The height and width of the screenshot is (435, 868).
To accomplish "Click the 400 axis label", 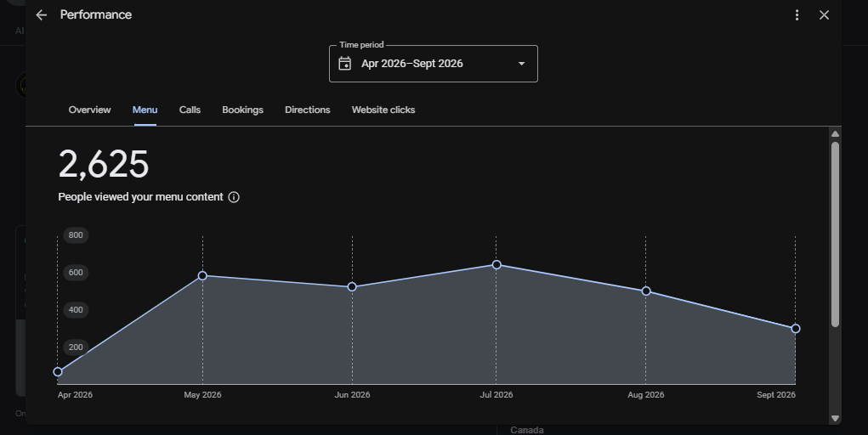I will pos(76,310).
